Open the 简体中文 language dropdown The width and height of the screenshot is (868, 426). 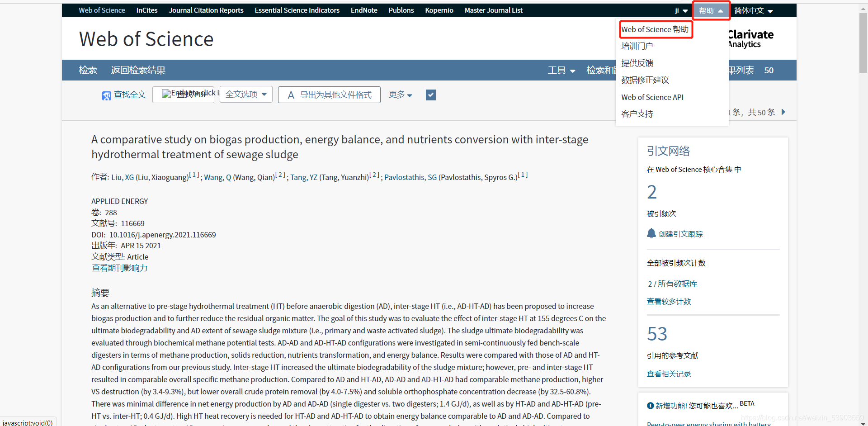(754, 10)
